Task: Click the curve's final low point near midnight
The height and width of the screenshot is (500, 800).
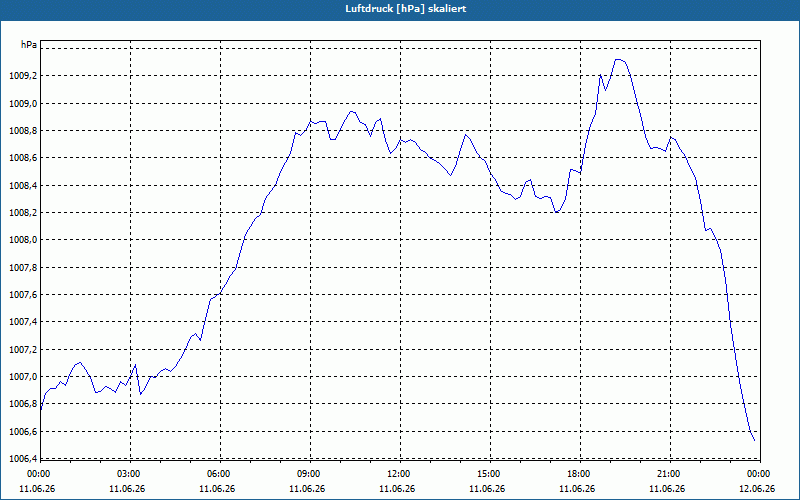Action: [754, 440]
